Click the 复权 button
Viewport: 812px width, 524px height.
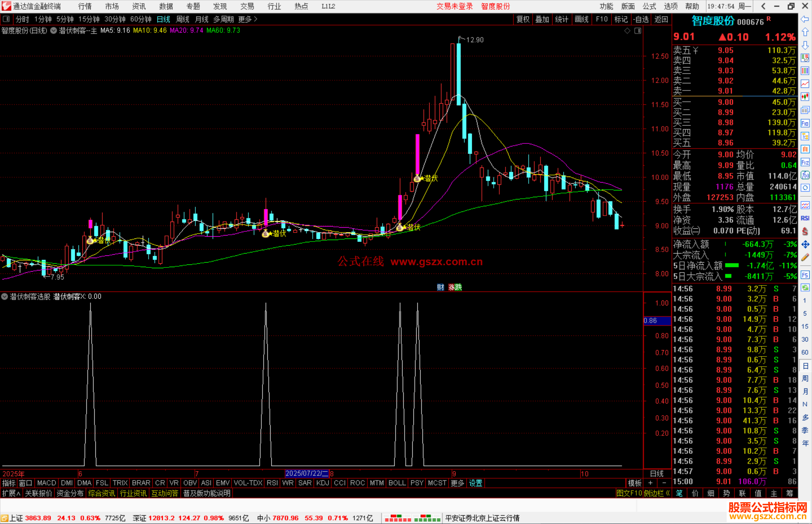[x=523, y=19]
